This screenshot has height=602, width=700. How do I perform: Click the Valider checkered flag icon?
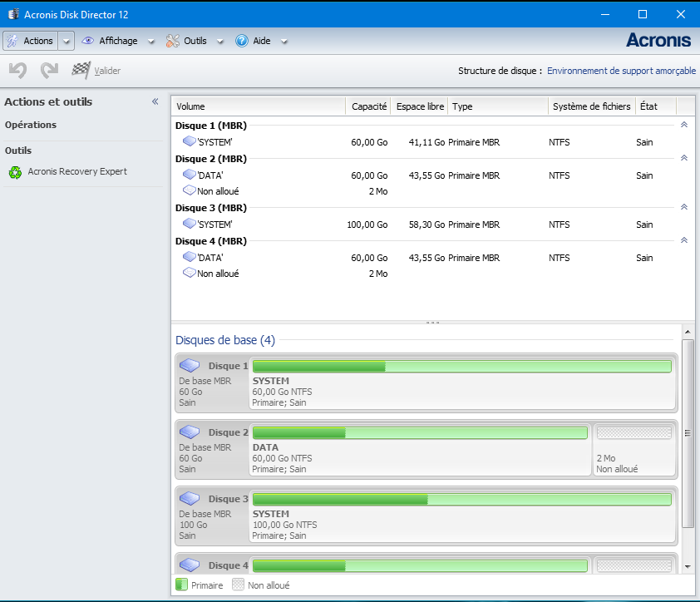[81, 70]
